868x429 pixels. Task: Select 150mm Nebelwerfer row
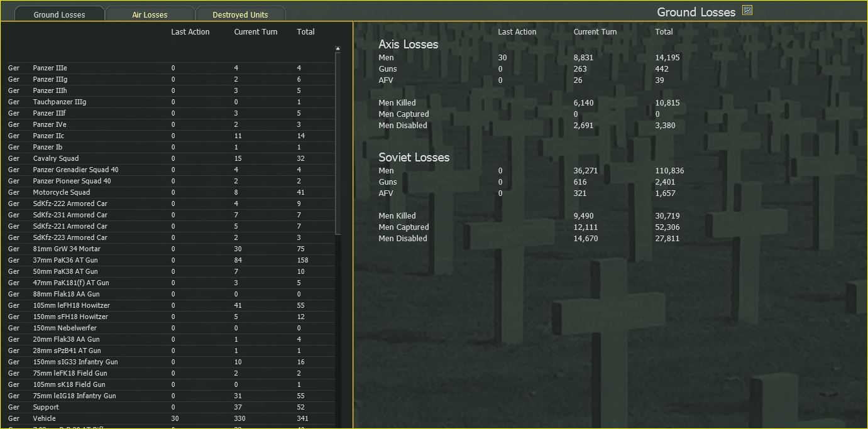170,328
